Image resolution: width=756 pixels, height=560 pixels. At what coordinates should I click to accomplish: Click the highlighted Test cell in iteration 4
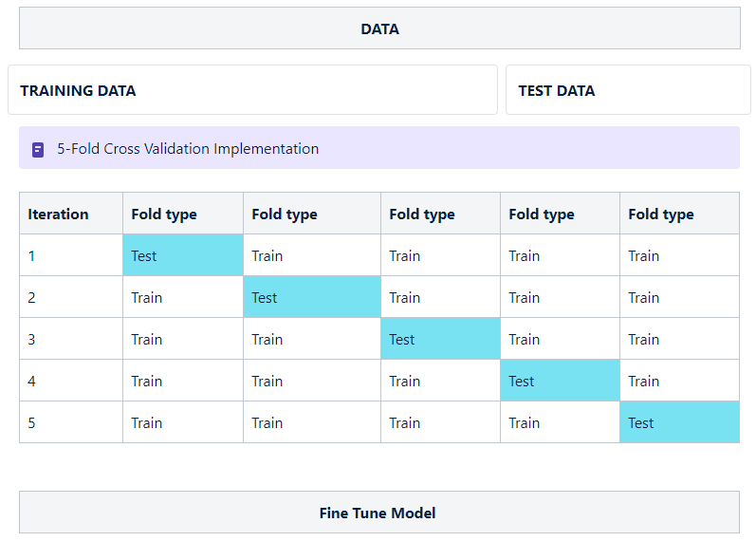560,381
